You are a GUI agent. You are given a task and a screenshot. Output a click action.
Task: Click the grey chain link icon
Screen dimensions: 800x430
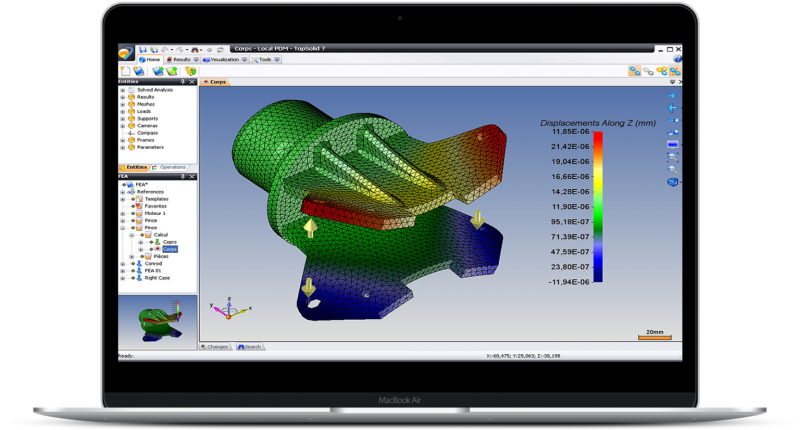(x=648, y=71)
